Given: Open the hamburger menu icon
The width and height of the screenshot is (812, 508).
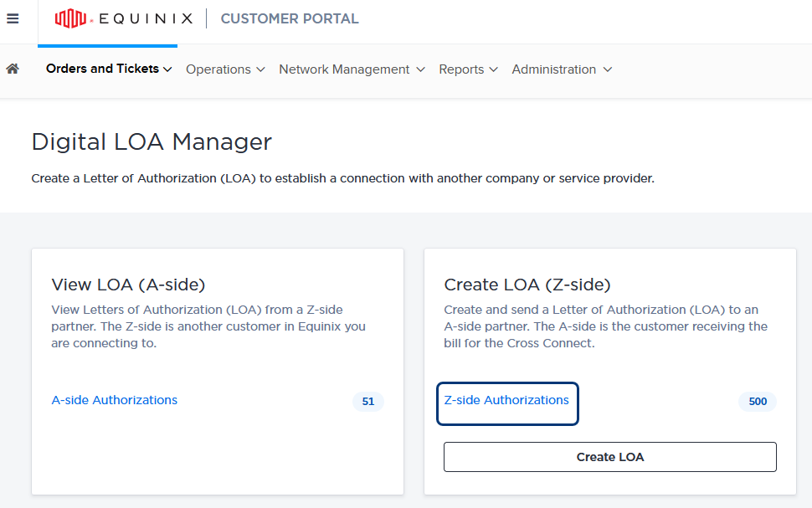Looking at the screenshot, I should click(x=13, y=18).
